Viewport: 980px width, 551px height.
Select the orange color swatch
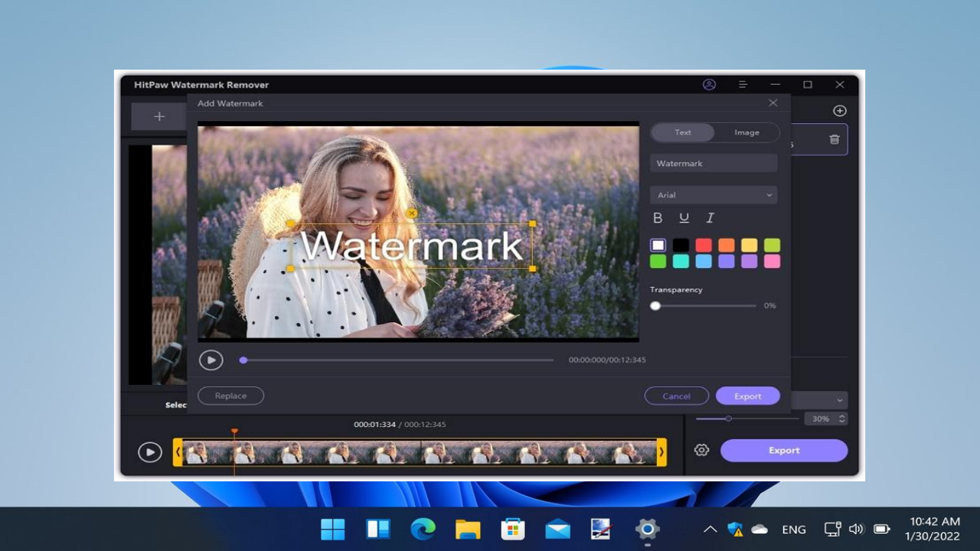pos(727,245)
